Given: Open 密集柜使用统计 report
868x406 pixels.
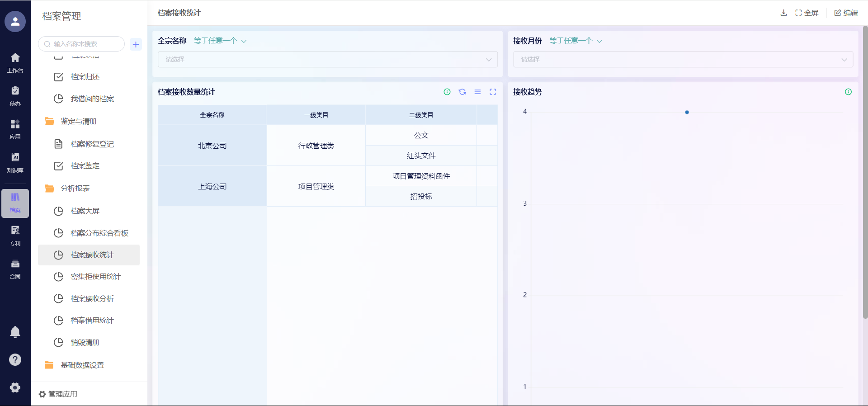Looking at the screenshot, I should (x=95, y=277).
